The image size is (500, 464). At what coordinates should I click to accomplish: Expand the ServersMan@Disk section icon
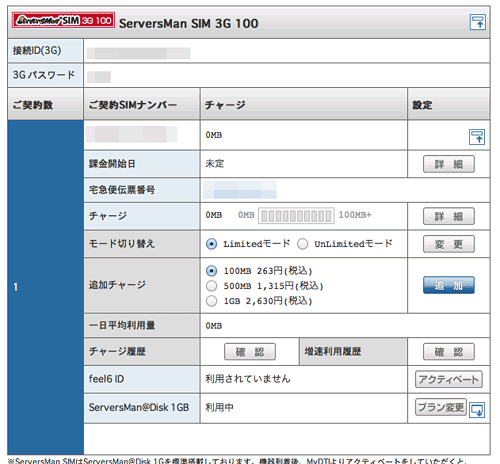477,410
